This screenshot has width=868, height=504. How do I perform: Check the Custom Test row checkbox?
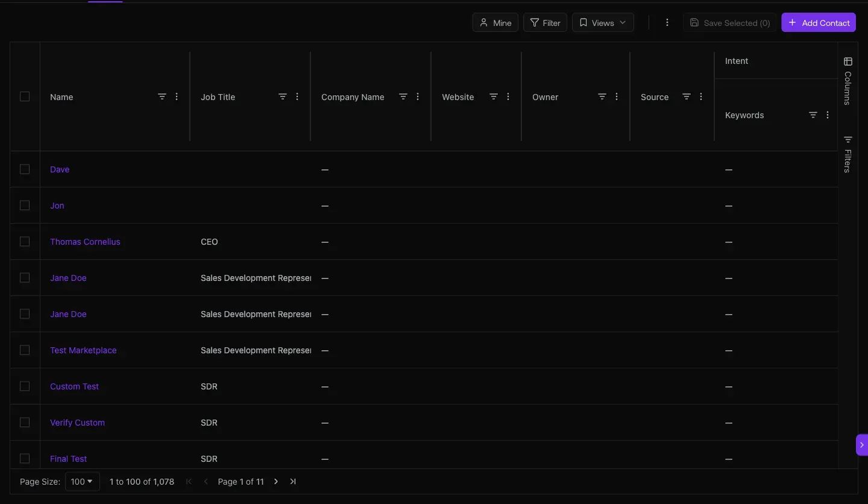click(x=25, y=386)
